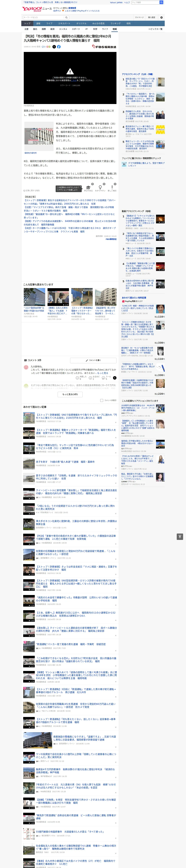Click 記事に関する報告 report icon link
This screenshot has height=868, width=186.
point(31,190)
